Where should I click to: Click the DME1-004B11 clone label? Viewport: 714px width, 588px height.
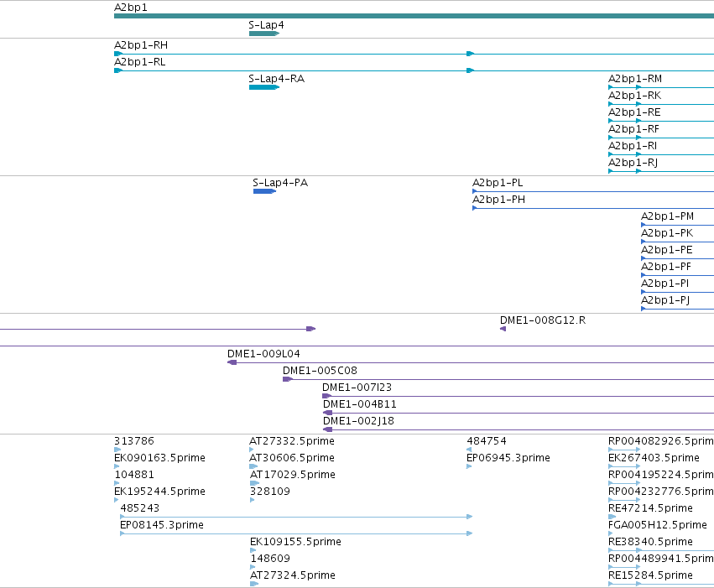pyautogui.click(x=360, y=404)
